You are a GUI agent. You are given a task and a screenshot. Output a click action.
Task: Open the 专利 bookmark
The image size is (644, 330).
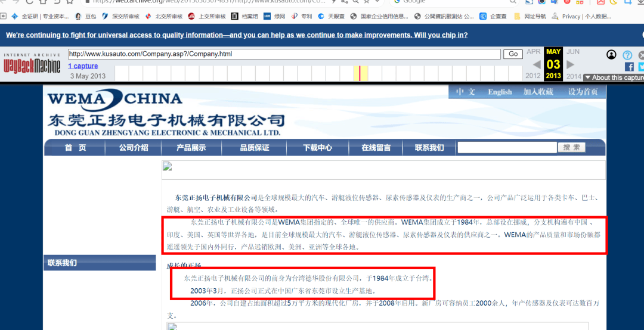pyautogui.click(x=302, y=17)
